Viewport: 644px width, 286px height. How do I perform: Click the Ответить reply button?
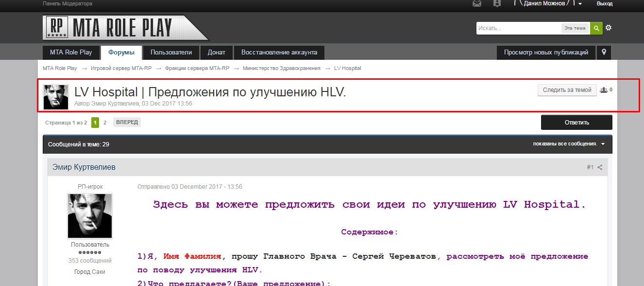coord(576,123)
